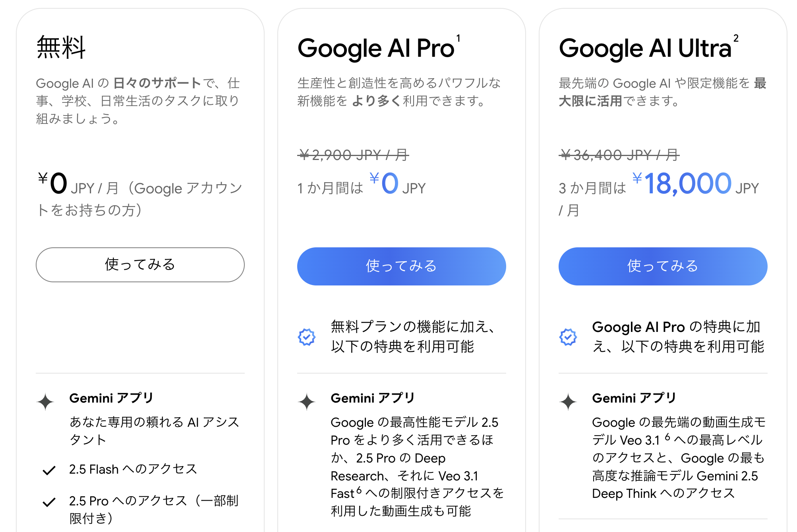Open footnote 1 next to Google AI Pro

(x=458, y=39)
